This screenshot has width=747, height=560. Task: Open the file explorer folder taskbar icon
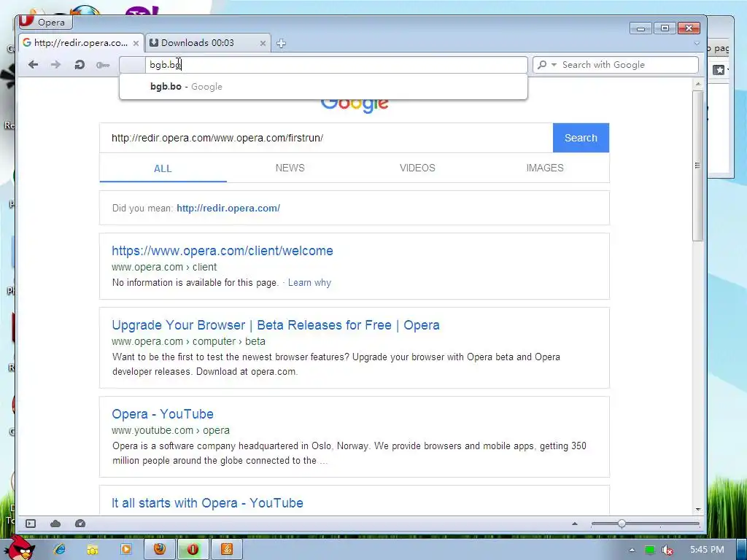(x=93, y=550)
